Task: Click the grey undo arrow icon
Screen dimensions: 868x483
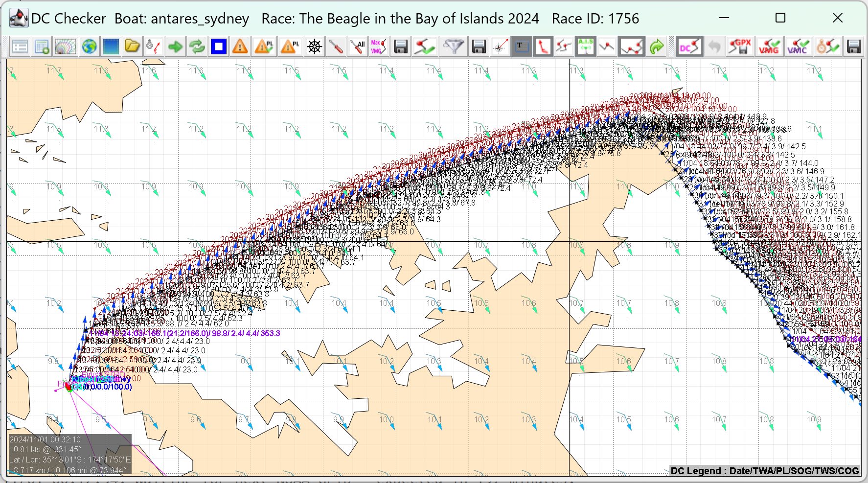Action: tap(714, 47)
